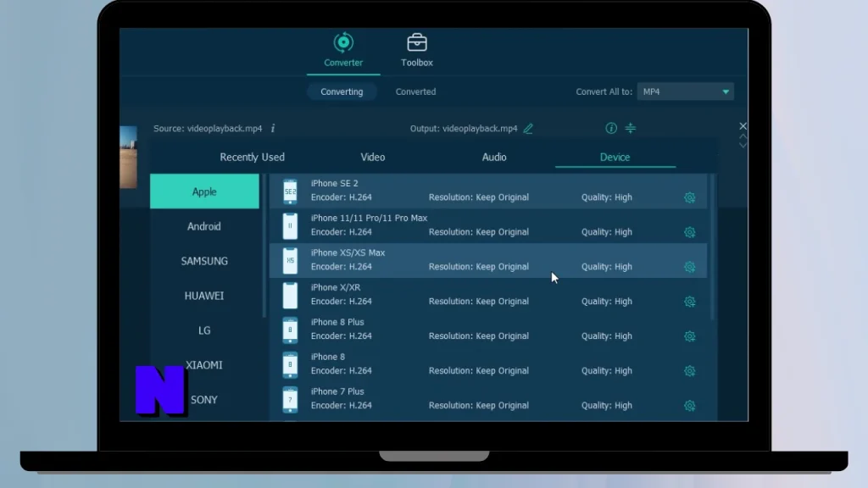Select Apple in the device brand list
The height and width of the screenshot is (488, 868).
[x=204, y=191]
